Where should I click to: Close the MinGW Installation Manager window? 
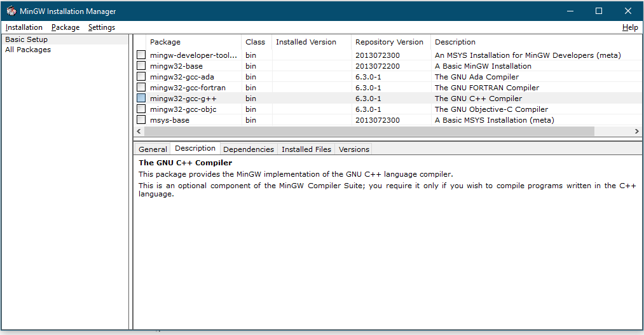pyautogui.click(x=628, y=11)
